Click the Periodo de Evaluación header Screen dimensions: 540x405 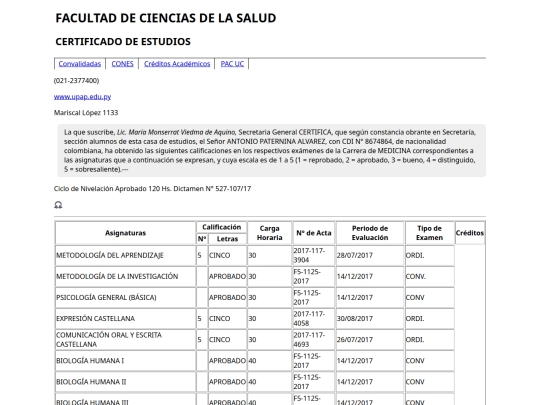pyautogui.click(x=370, y=233)
